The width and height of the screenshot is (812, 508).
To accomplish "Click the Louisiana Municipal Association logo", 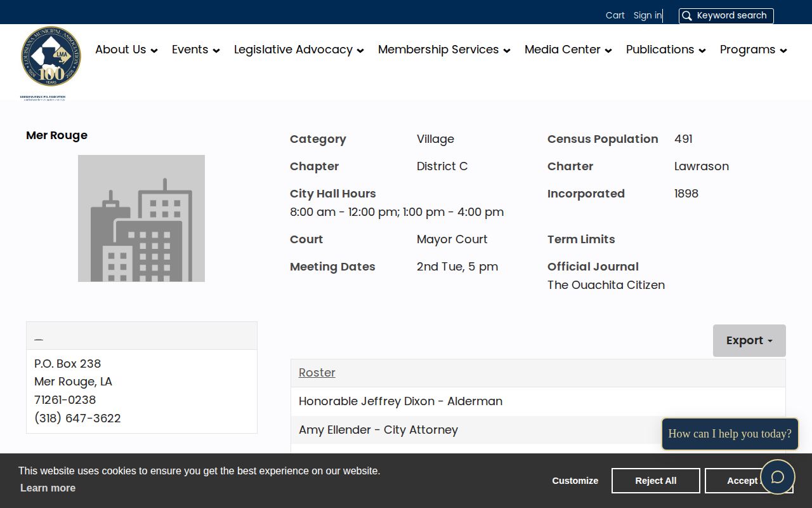I will [51, 62].
